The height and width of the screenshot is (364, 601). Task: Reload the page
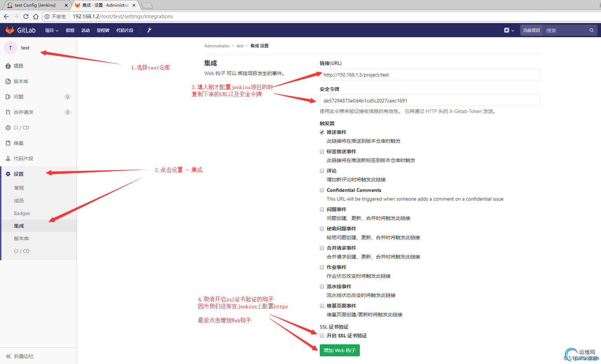(26, 16)
